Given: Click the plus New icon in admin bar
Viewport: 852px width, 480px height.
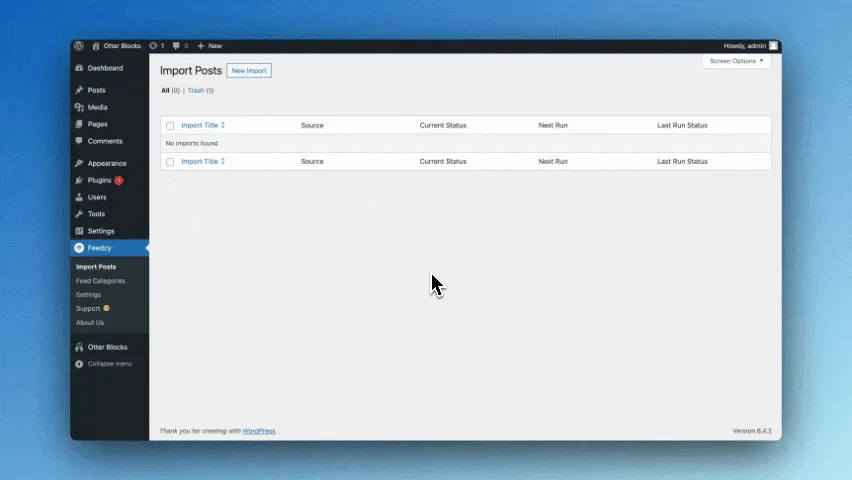Looking at the screenshot, I should [x=201, y=46].
